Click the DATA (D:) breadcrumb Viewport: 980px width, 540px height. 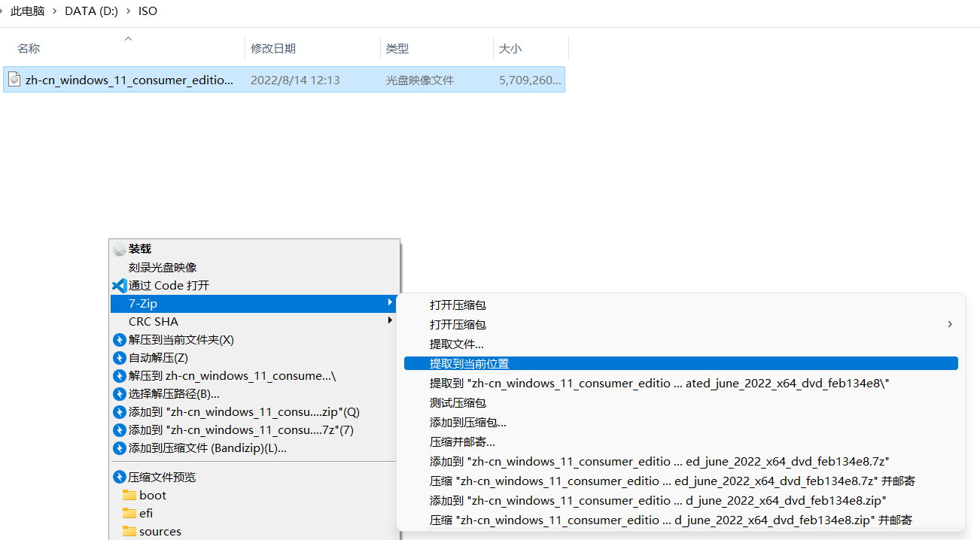coord(90,11)
